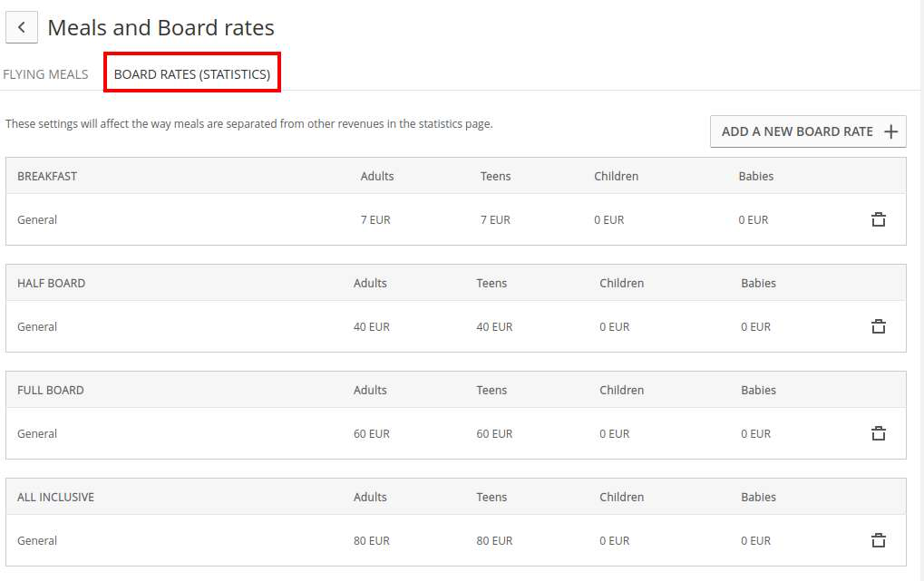
Task: Select General row under Breakfast
Action: point(455,219)
